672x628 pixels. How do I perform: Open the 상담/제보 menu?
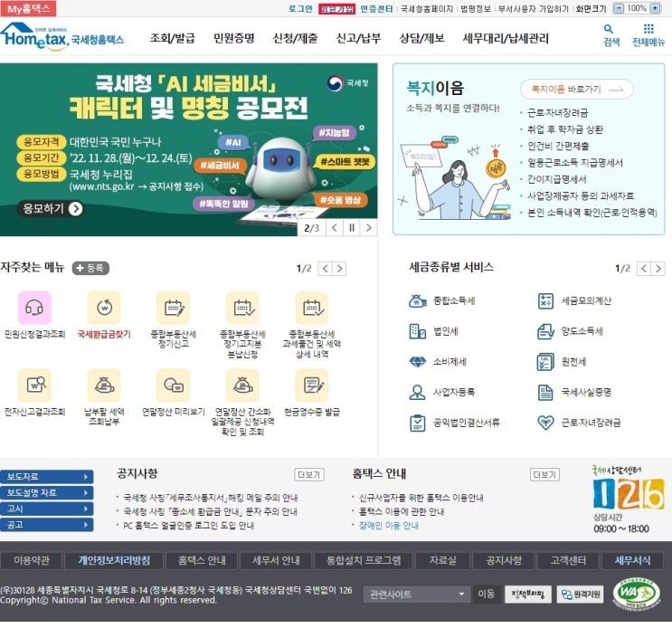[421, 38]
